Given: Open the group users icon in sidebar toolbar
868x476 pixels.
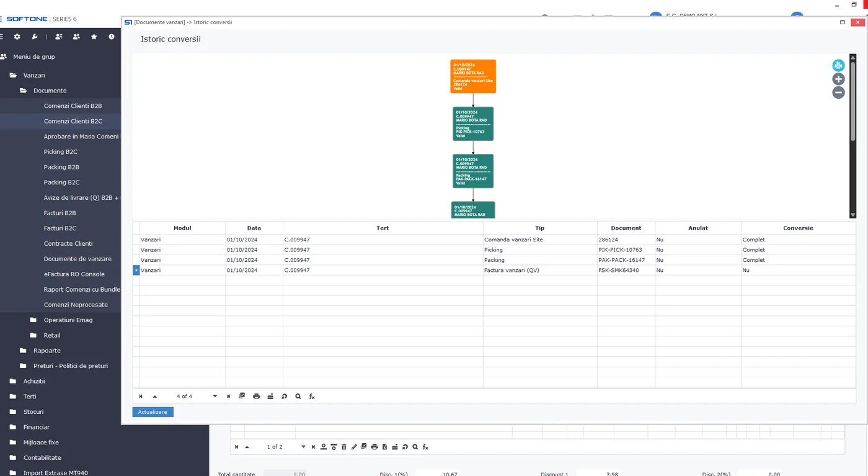Looking at the screenshot, I should coord(76,37).
